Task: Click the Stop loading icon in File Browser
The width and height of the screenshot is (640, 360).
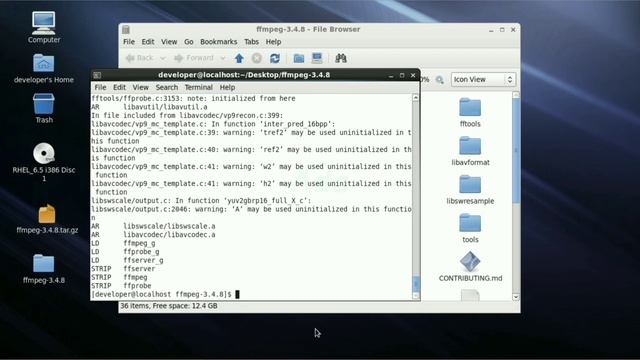Action: click(257, 58)
